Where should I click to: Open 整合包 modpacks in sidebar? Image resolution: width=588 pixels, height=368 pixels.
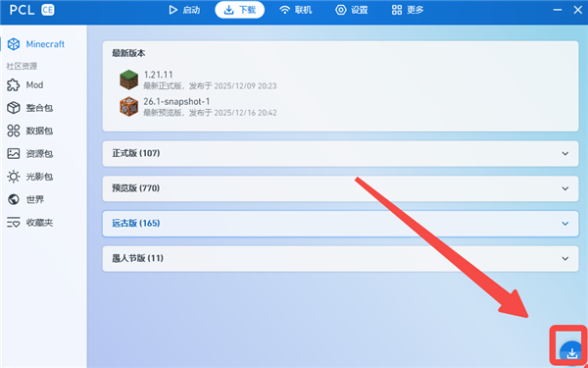43,108
